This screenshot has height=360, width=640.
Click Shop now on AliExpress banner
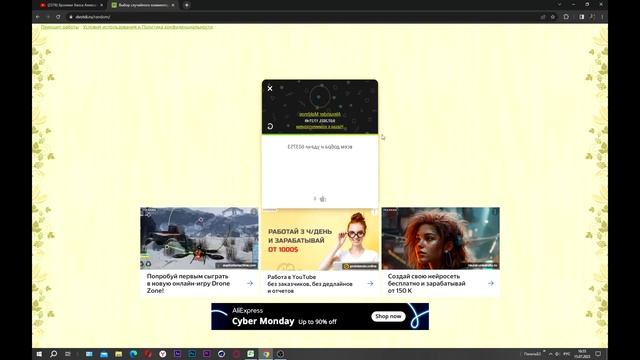pos(388,316)
